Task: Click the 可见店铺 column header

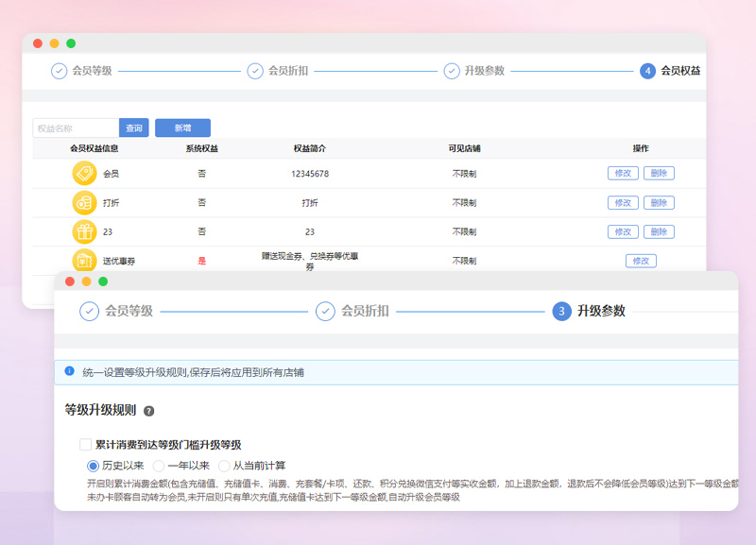Action: 464,148
